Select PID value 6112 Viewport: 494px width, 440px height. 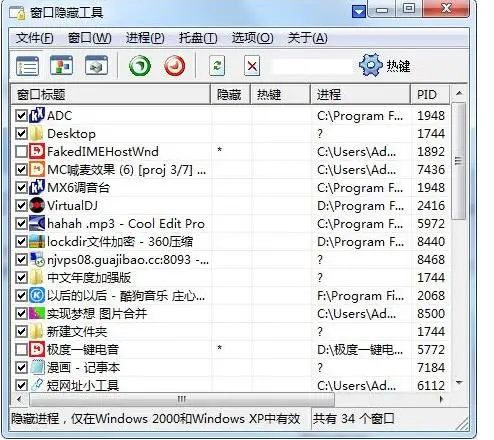click(431, 385)
